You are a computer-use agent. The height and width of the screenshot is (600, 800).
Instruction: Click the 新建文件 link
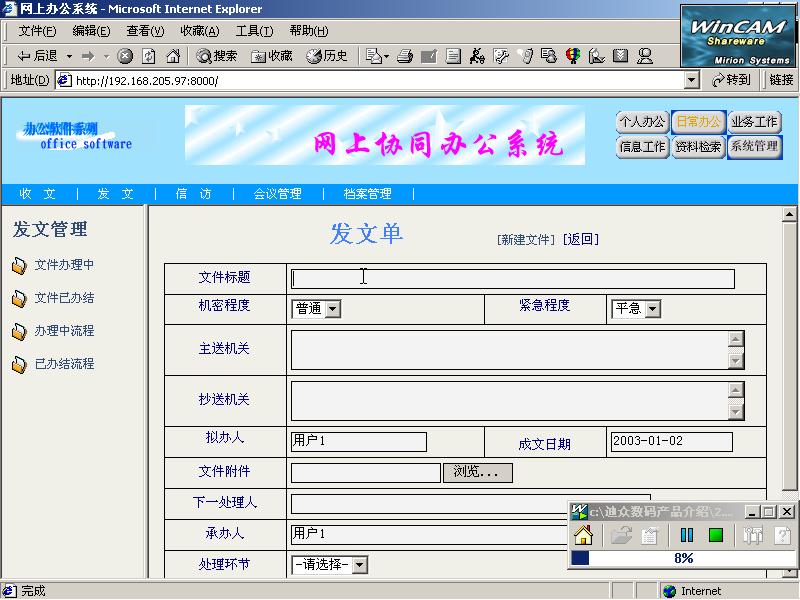tap(525, 240)
